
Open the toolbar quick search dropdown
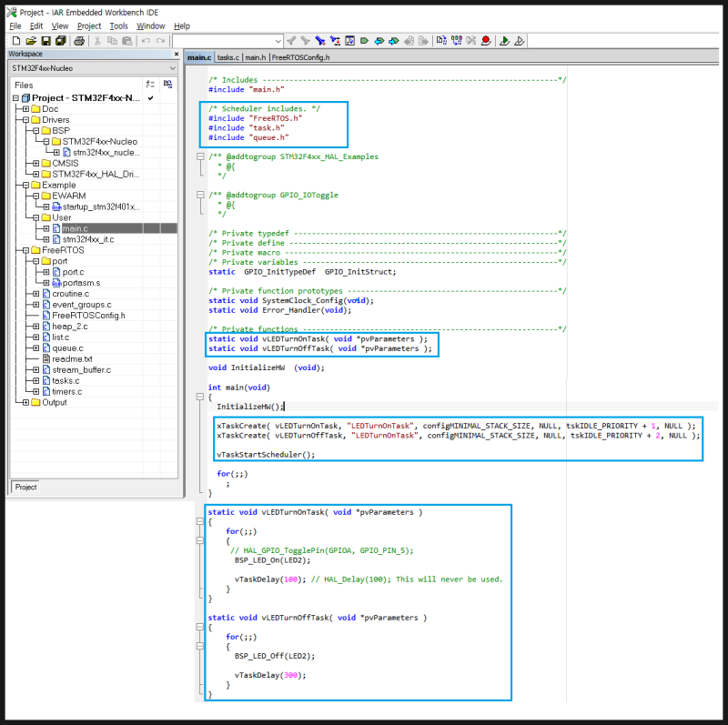tap(278, 41)
